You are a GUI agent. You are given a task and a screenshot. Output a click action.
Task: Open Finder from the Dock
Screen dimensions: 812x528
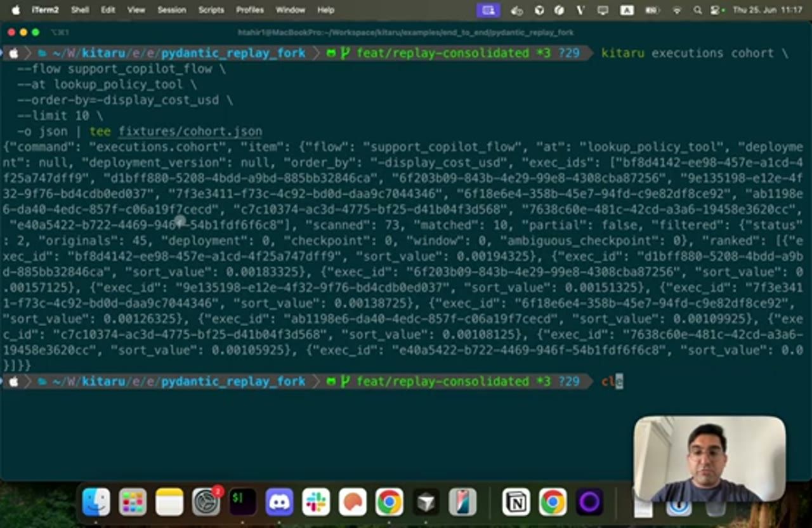(x=96, y=503)
